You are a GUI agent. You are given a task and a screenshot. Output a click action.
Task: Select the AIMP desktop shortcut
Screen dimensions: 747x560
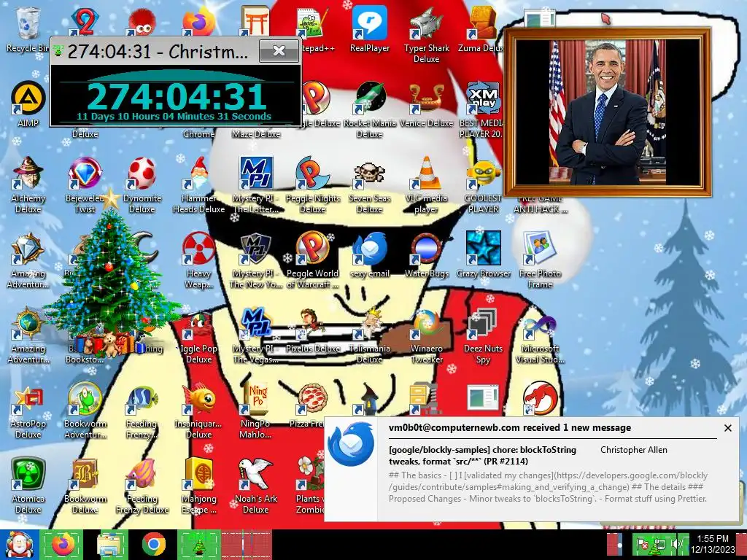pyautogui.click(x=28, y=104)
